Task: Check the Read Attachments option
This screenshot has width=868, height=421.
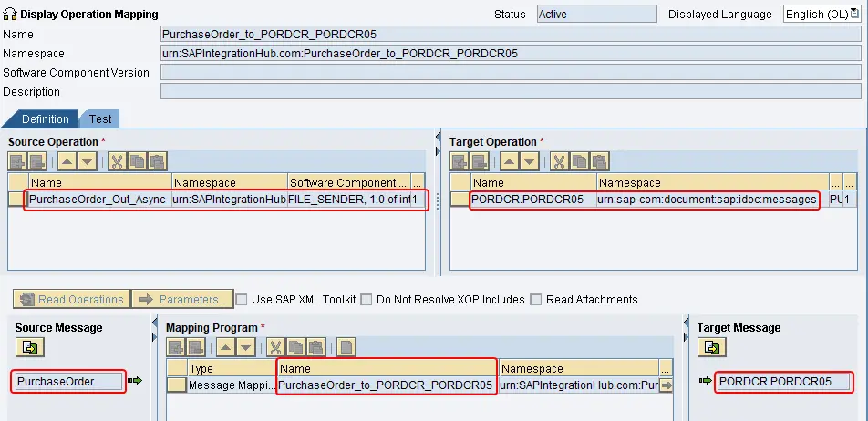Action: 535,300
